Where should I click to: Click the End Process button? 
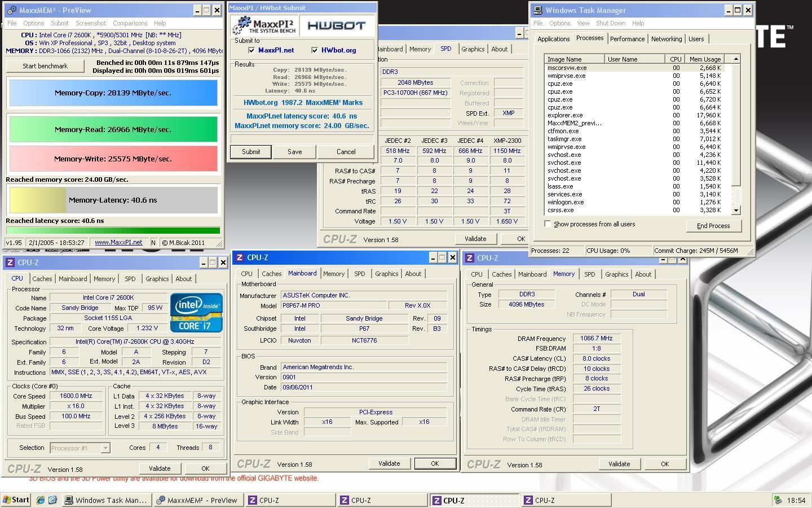coord(713,226)
